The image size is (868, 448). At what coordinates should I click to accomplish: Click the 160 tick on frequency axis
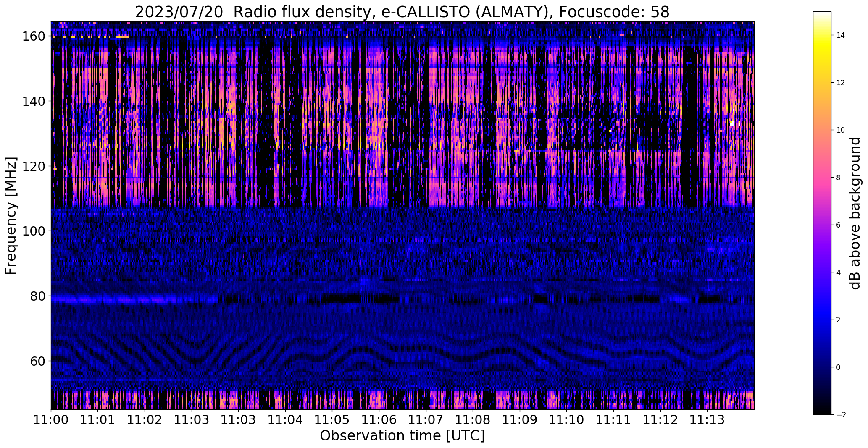[x=34, y=37]
